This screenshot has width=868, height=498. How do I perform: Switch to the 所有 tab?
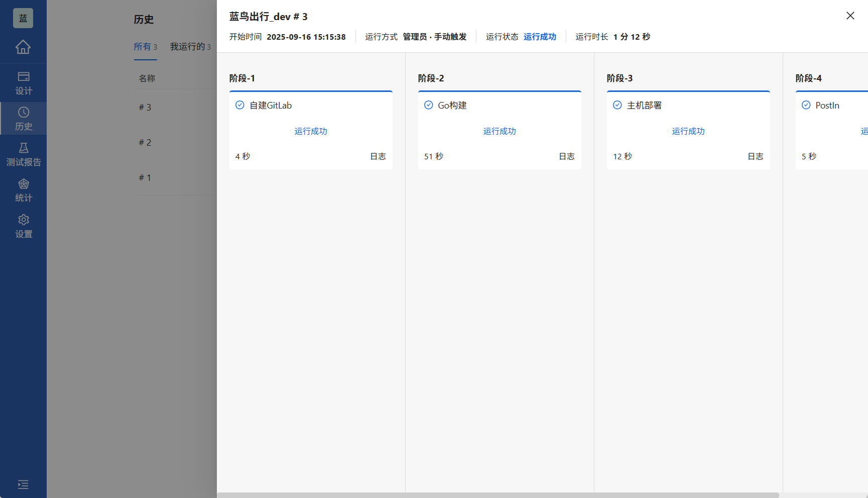146,47
